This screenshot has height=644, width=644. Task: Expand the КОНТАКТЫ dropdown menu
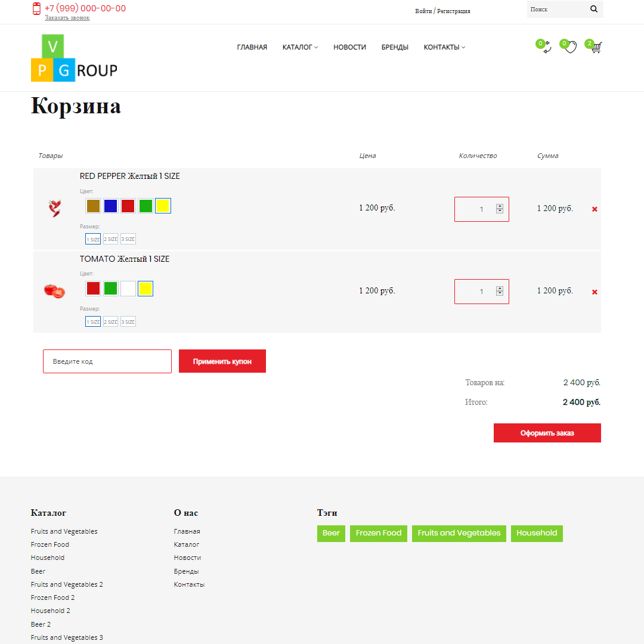pos(444,47)
